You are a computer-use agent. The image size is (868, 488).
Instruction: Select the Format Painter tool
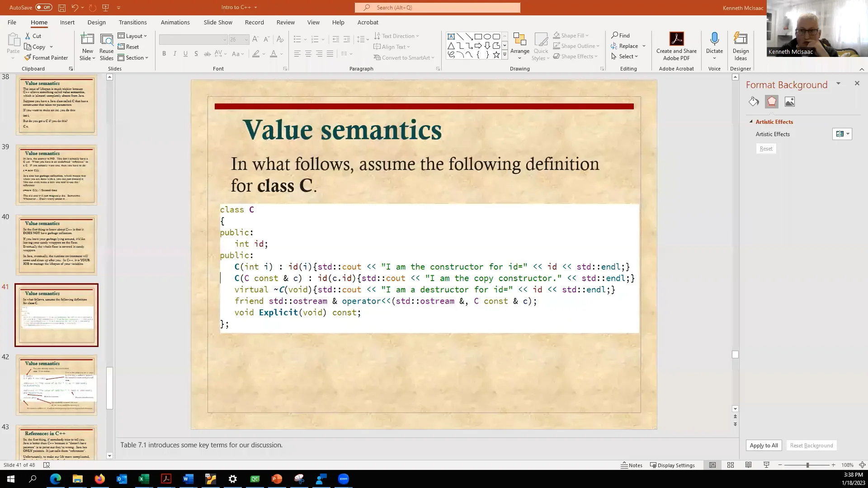47,57
